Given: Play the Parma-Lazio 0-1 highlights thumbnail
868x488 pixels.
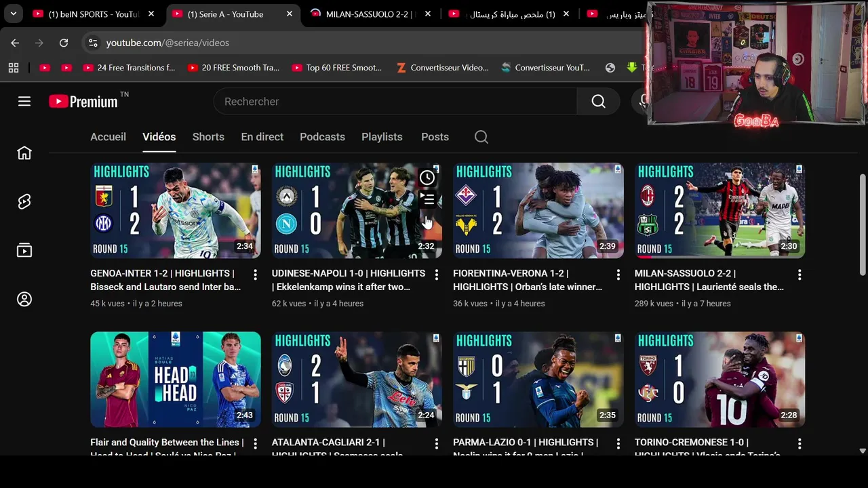Looking at the screenshot, I should coord(538,380).
